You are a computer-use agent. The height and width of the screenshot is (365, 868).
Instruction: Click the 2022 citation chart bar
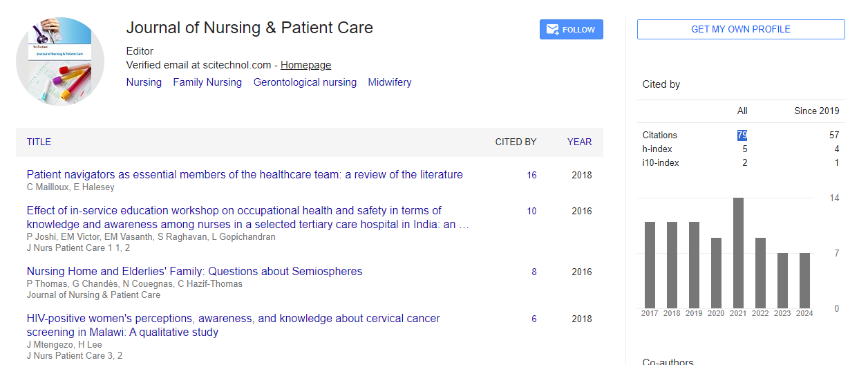[x=760, y=273]
